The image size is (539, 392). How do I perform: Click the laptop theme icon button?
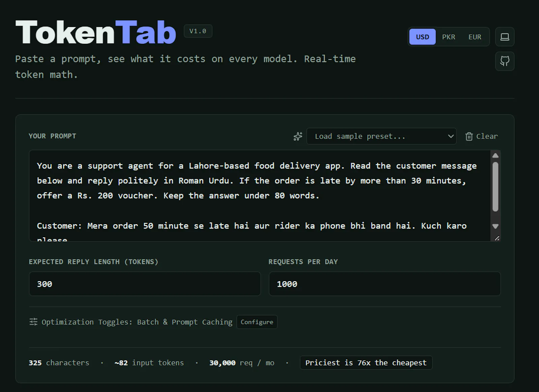[x=505, y=37]
